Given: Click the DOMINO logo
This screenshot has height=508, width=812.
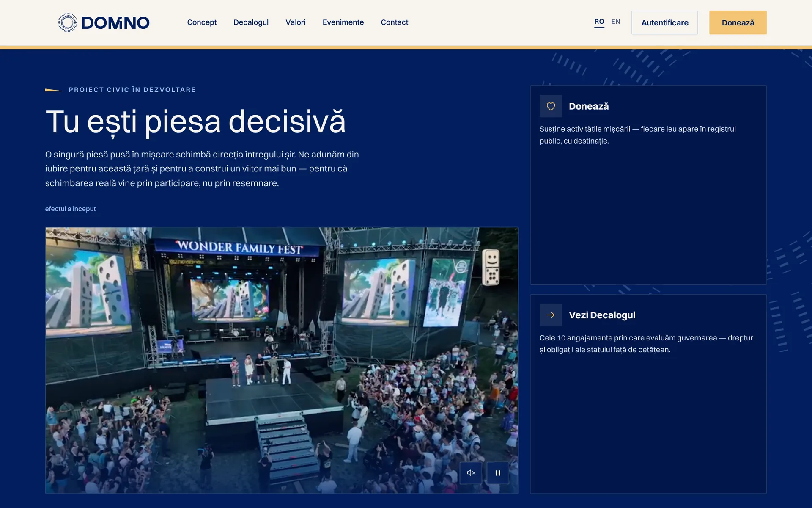Looking at the screenshot, I should (x=104, y=22).
